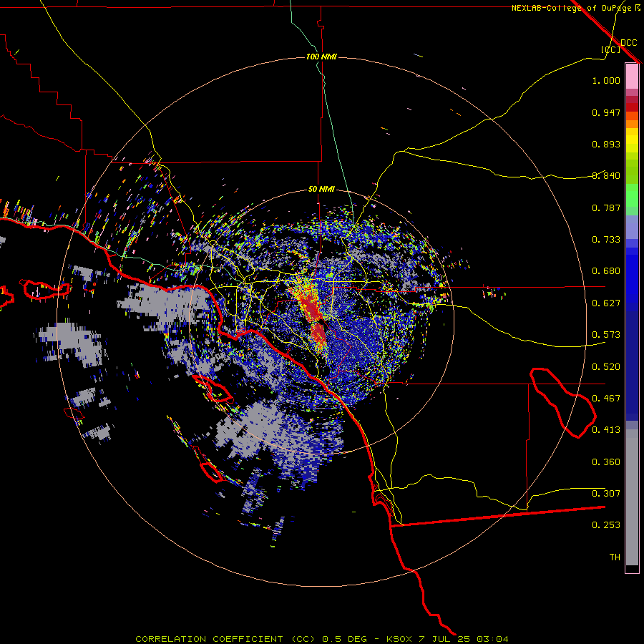Screen dimensions: 644x644
Task: Click the 0.947 scale value
Action: pyautogui.click(x=606, y=112)
